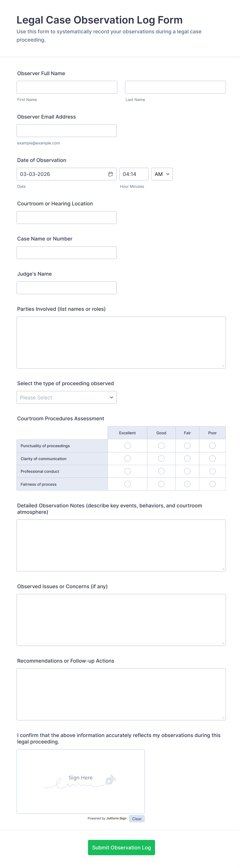Open the AM/PM time dropdown
240x868 pixels.
162,174
